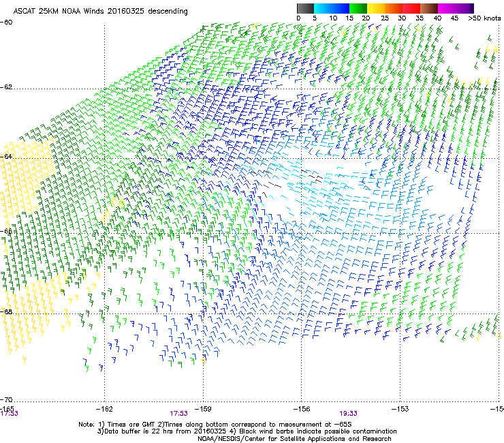Click the brown 35-40 knots legend swatch
504x443 pixels.
(429, 8)
